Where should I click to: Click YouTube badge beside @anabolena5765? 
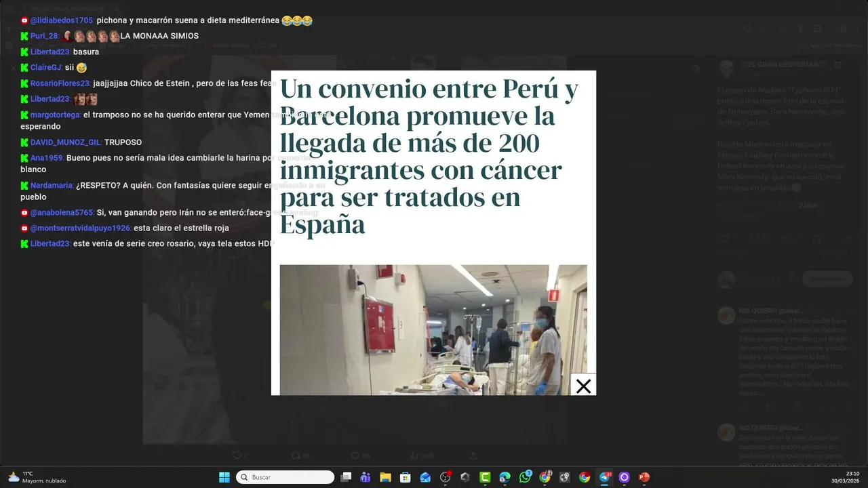(24, 213)
